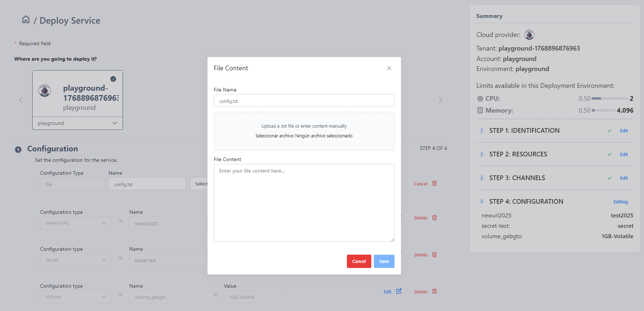The image size is (644, 311).
Task: Close the File Content dialog
Action: coord(389,68)
